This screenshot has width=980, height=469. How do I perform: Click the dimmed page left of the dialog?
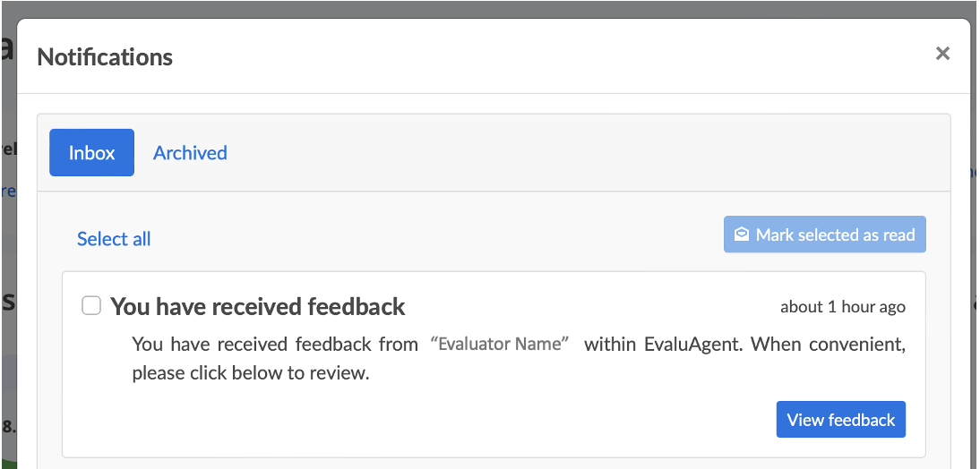[8, 269]
